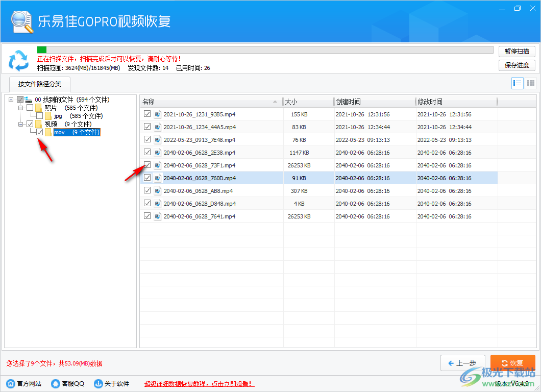Click the green scan progress bar

(42, 50)
